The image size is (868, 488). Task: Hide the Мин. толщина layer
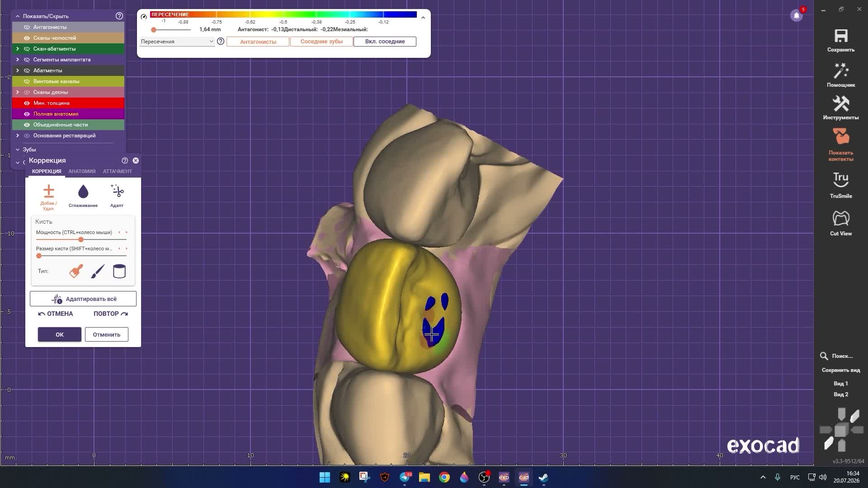tap(27, 103)
